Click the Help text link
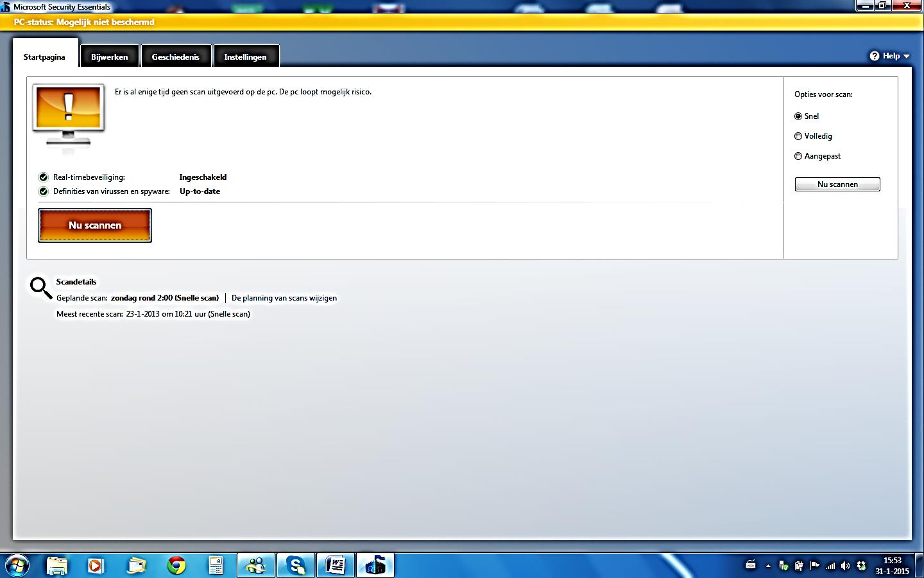Screen dimensions: 924x578 tap(891, 56)
